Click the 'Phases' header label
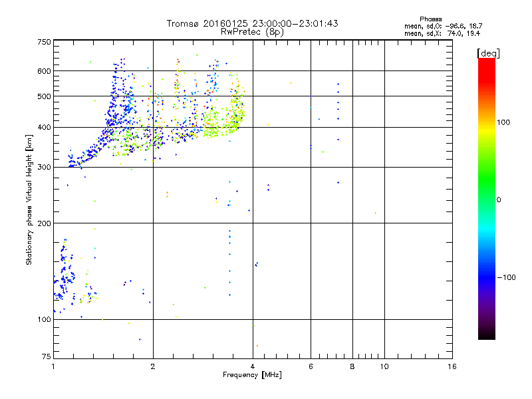532x399 pixels. click(430, 19)
